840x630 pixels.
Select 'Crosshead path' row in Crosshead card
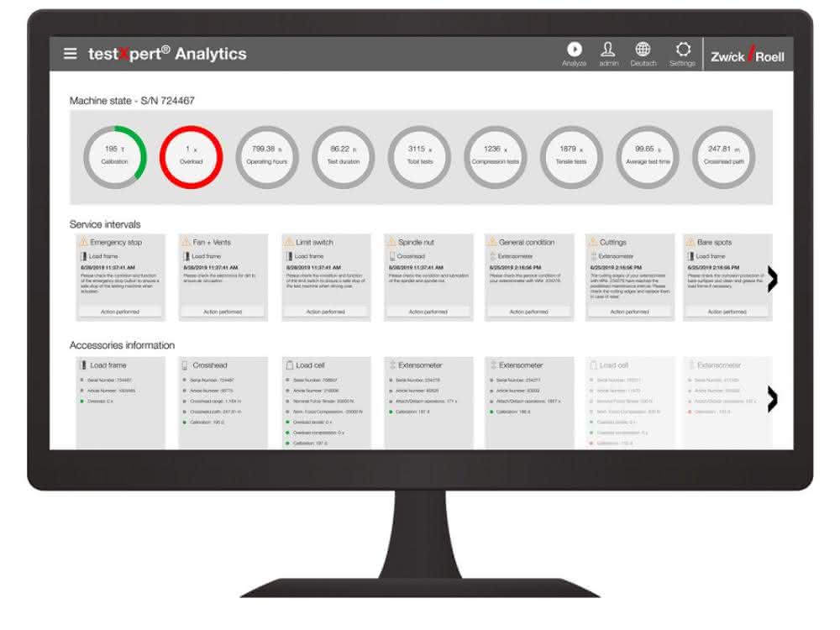213,412
